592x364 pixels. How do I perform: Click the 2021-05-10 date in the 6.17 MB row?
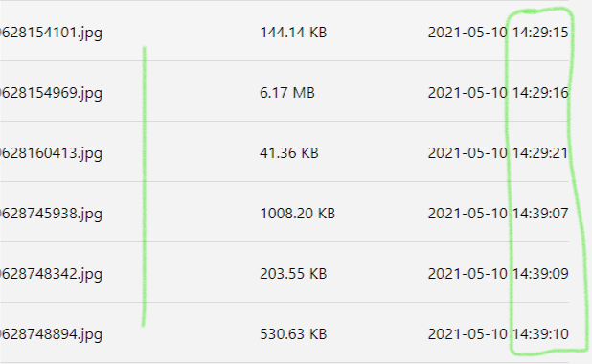coord(467,93)
